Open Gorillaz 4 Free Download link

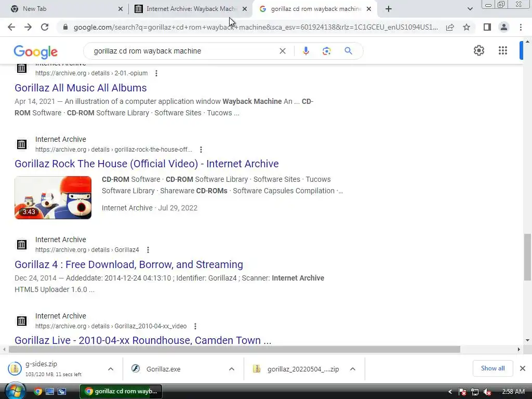(129, 264)
